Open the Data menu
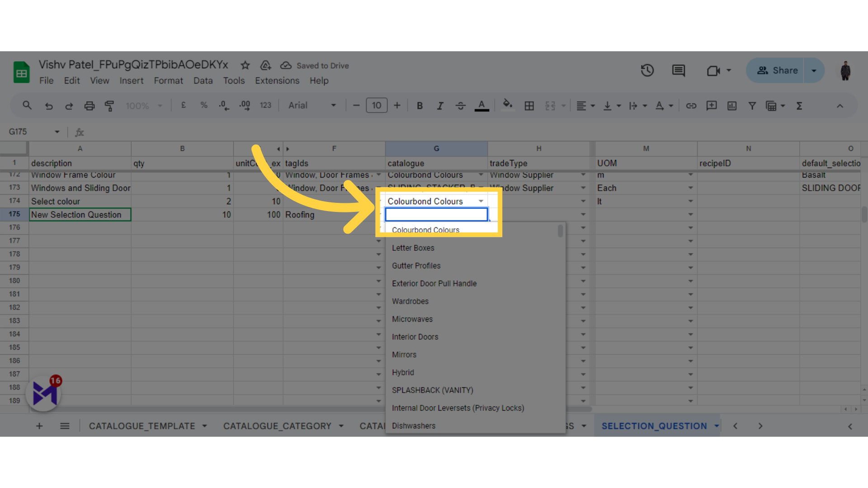 pos(203,80)
